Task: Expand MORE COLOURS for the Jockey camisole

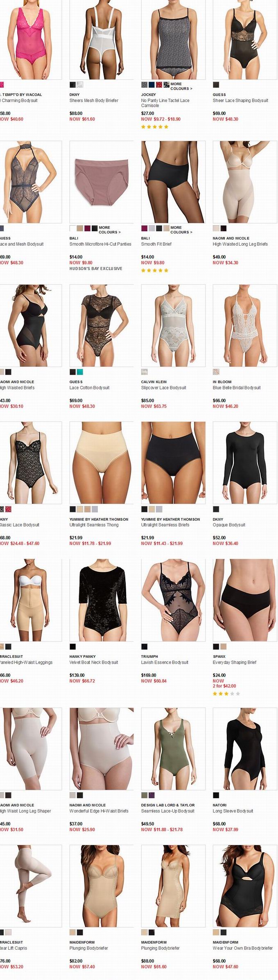Action: (x=181, y=86)
